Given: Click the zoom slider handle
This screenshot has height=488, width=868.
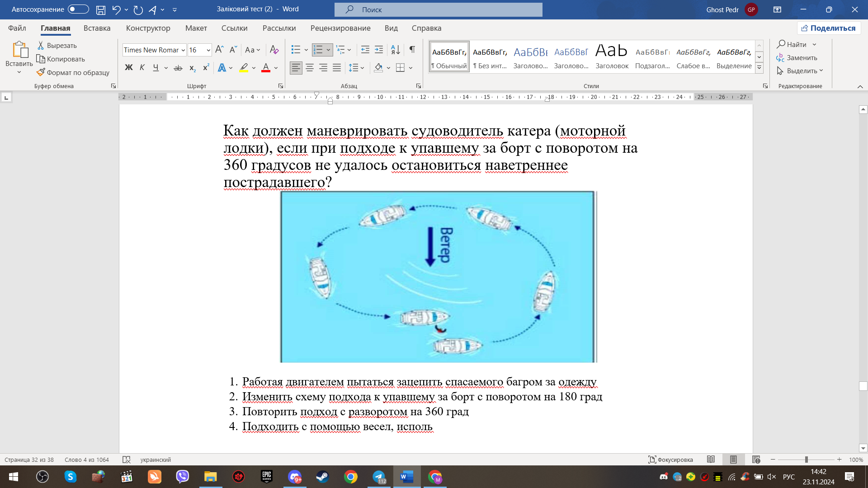Looking at the screenshot, I should 806,460.
